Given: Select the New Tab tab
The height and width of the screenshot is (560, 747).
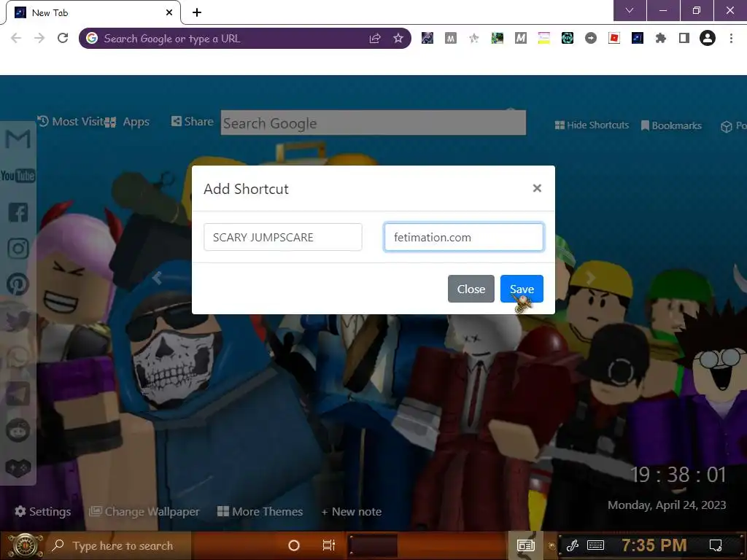Looking at the screenshot, I should [93, 12].
